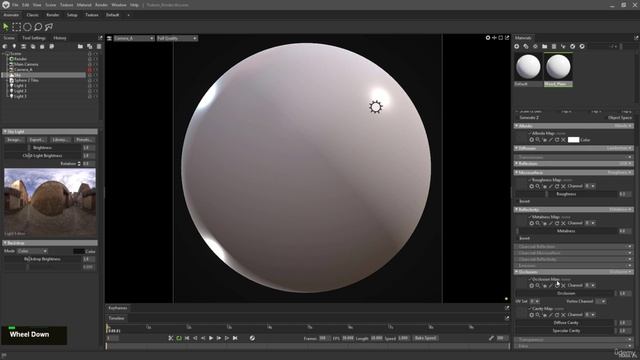The image size is (640, 360).
Task: Search Roughness Map magnifier icon
Action: [538, 186]
